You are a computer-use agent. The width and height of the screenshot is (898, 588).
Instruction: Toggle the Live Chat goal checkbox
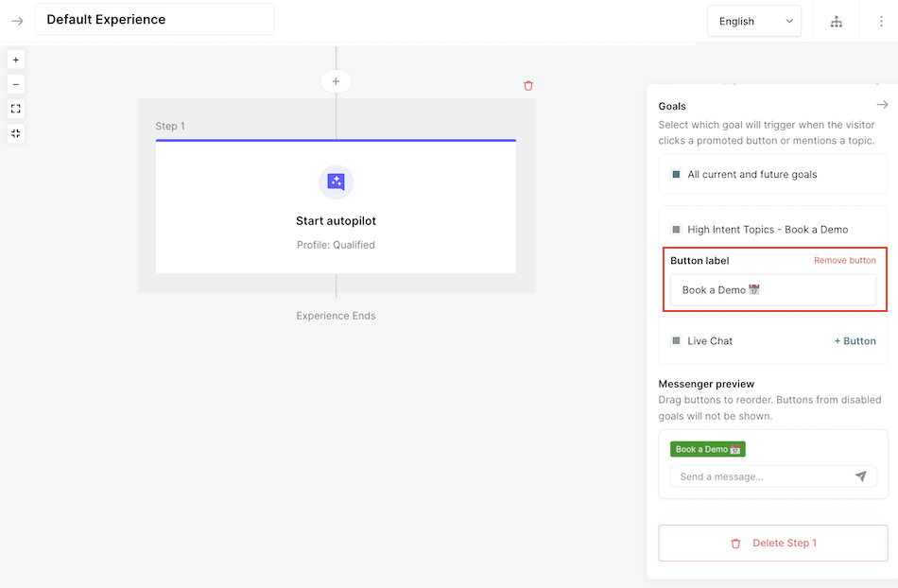pyautogui.click(x=677, y=340)
